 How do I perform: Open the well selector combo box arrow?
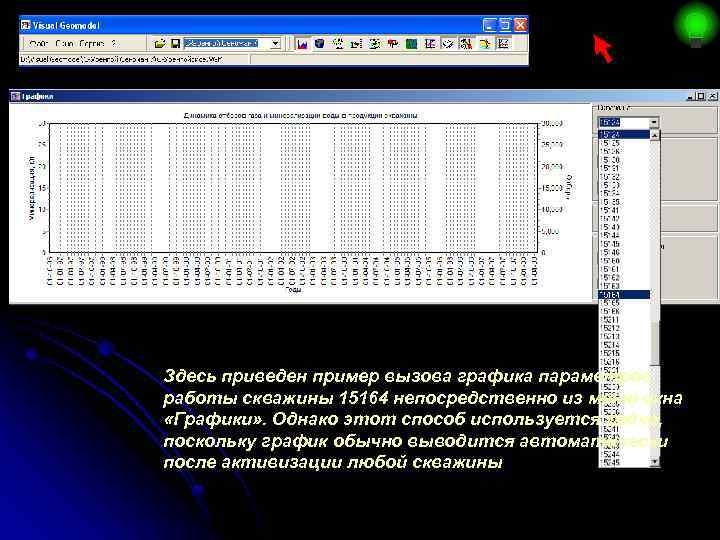pyautogui.click(x=653, y=123)
